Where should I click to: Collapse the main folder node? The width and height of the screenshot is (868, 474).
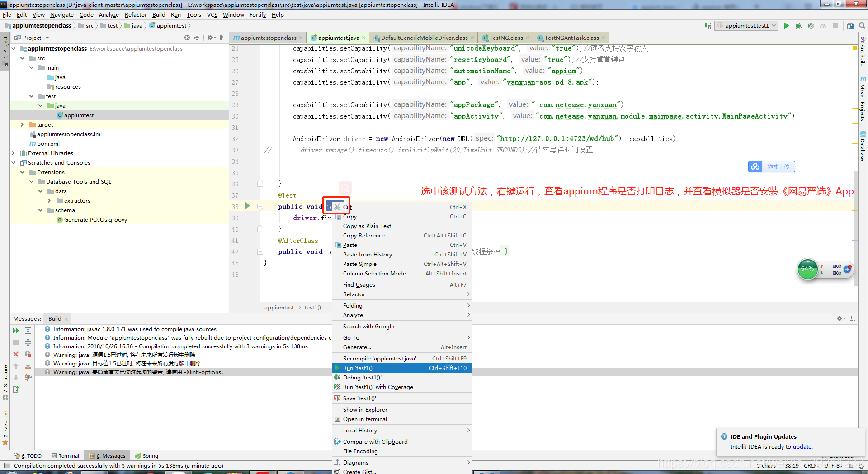pyautogui.click(x=31, y=68)
